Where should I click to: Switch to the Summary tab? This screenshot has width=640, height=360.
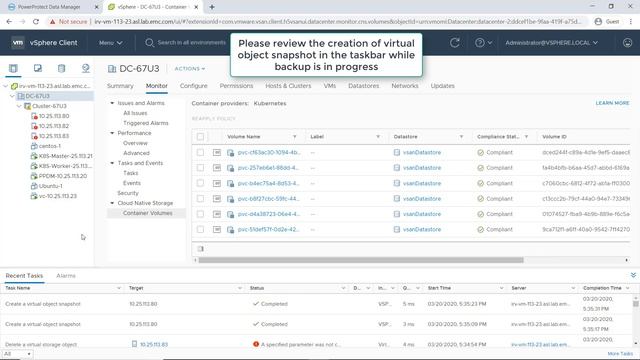[x=120, y=86]
